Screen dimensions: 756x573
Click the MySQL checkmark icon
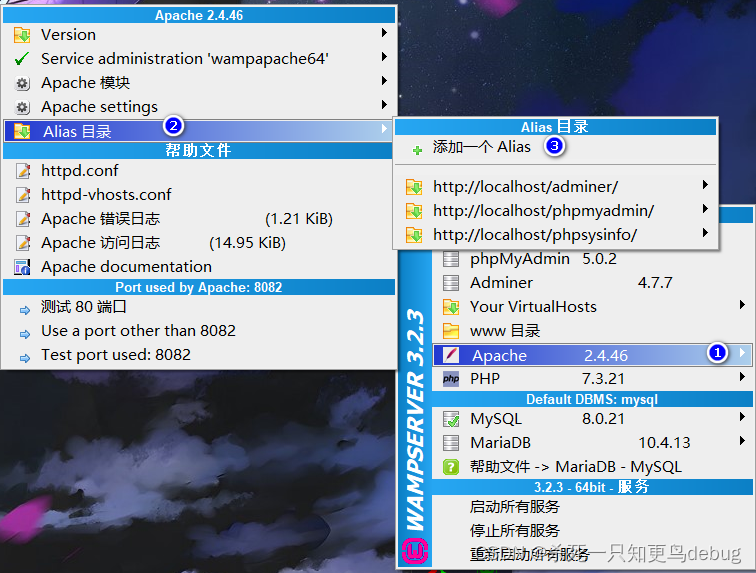pos(451,419)
